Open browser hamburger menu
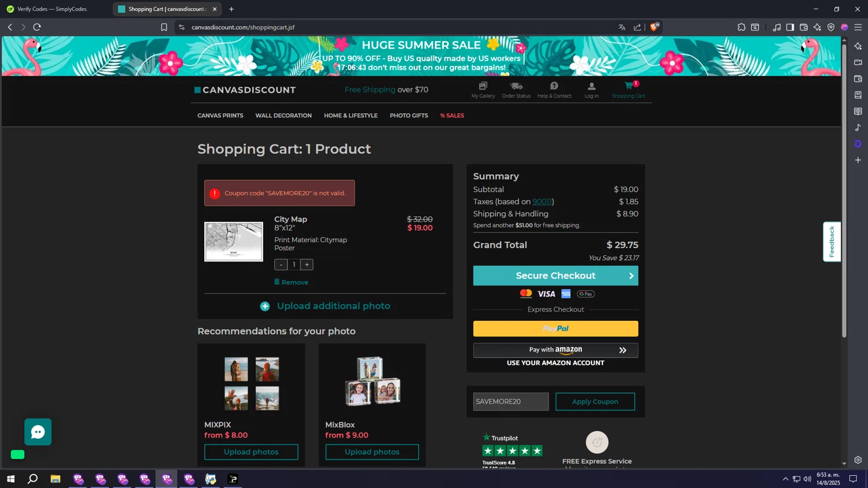 pos(858,27)
